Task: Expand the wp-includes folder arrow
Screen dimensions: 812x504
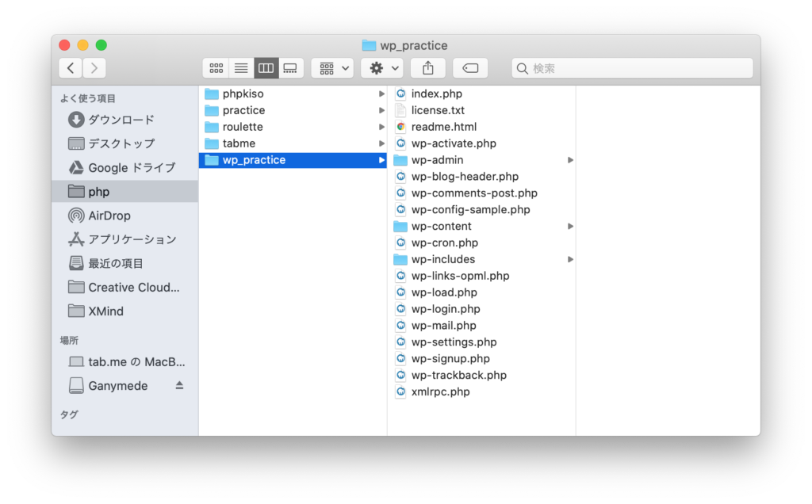Action: 570,259
